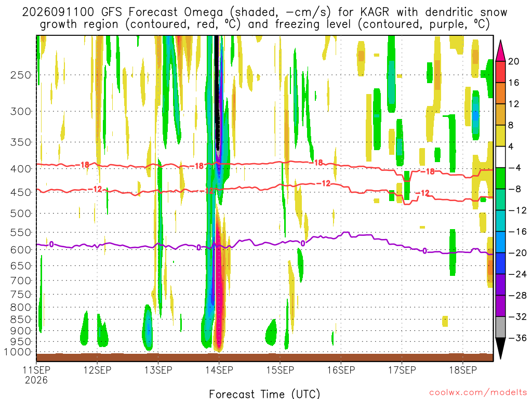The image size is (532, 399).
Task: Select the gray -32 to -36 colorbar segment
Action: (x=500, y=327)
